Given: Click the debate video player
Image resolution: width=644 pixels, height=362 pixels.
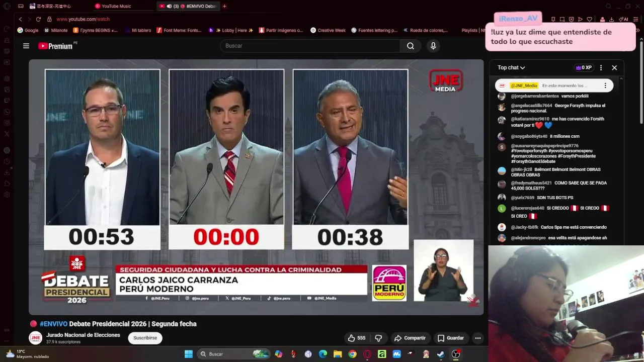Looking at the screenshot, I should pos(256,187).
